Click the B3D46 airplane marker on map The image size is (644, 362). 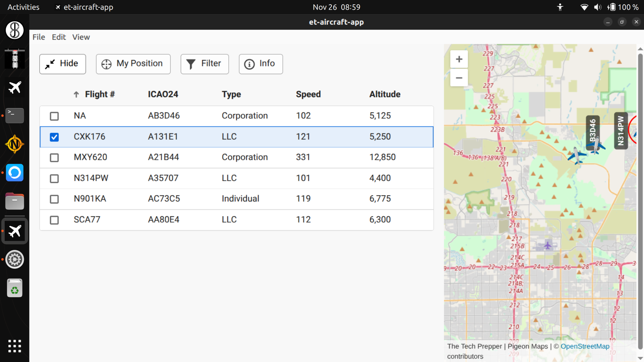(x=596, y=146)
